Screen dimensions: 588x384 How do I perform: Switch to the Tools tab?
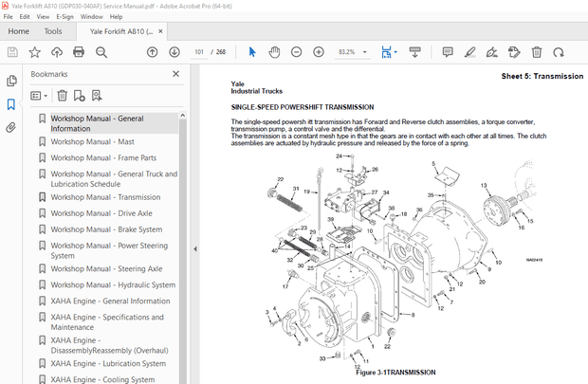pos(53,31)
